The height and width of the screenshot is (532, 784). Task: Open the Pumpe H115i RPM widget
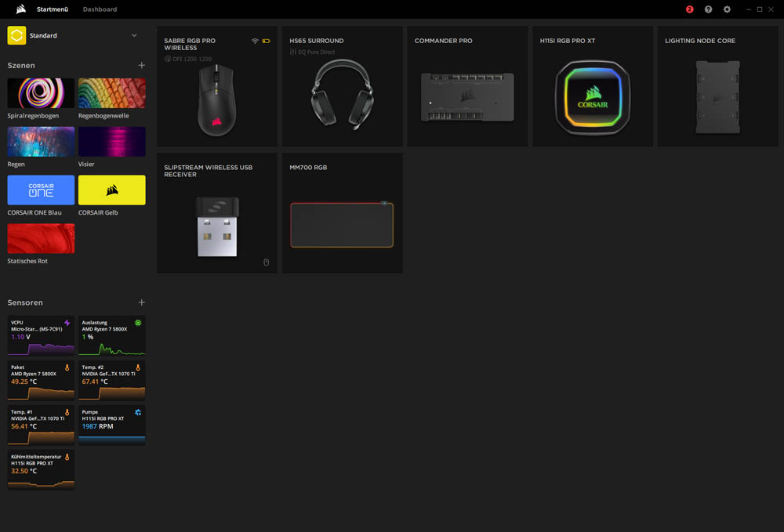112,425
